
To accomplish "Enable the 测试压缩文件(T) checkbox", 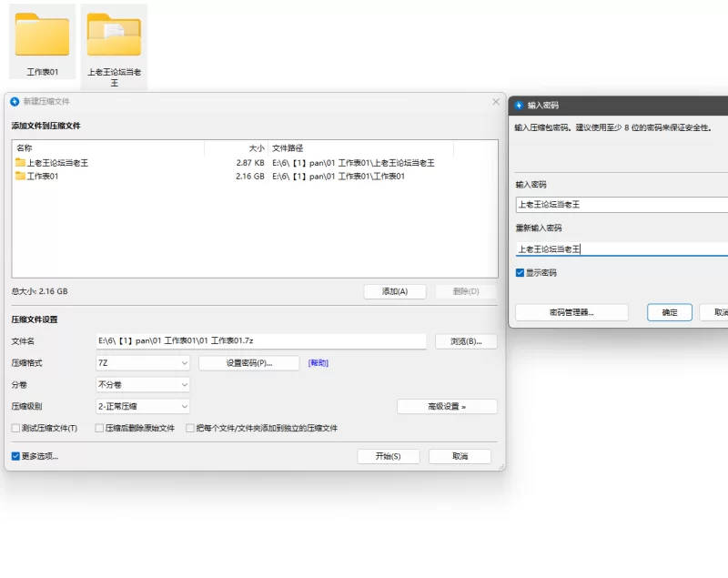I will point(15,428).
